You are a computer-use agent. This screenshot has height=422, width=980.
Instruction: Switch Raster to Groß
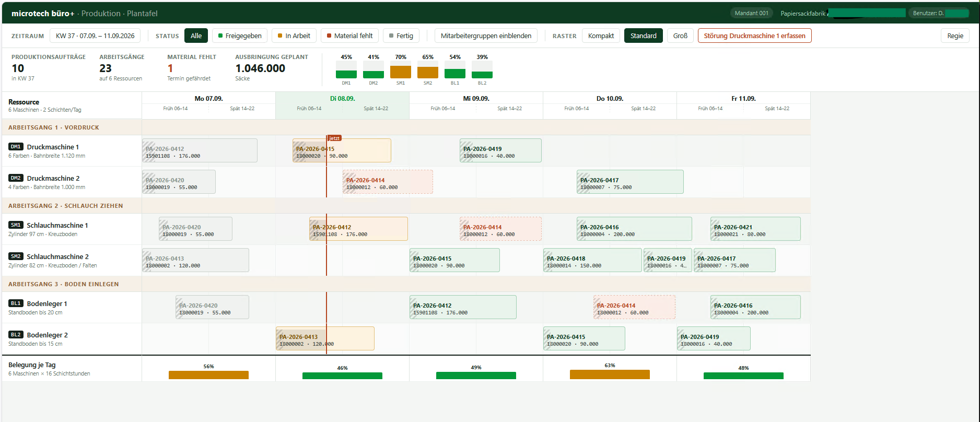pyautogui.click(x=680, y=36)
